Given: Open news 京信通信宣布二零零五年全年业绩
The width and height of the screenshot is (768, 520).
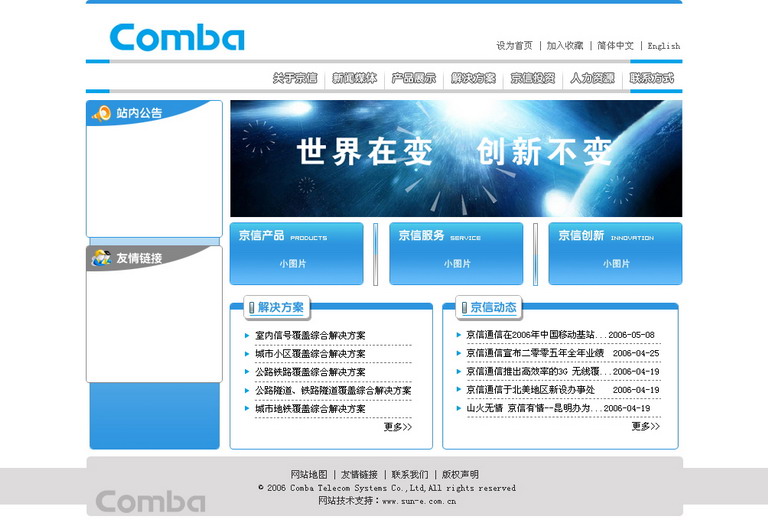Looking at the screenshot, I should (x=535, y=353).
